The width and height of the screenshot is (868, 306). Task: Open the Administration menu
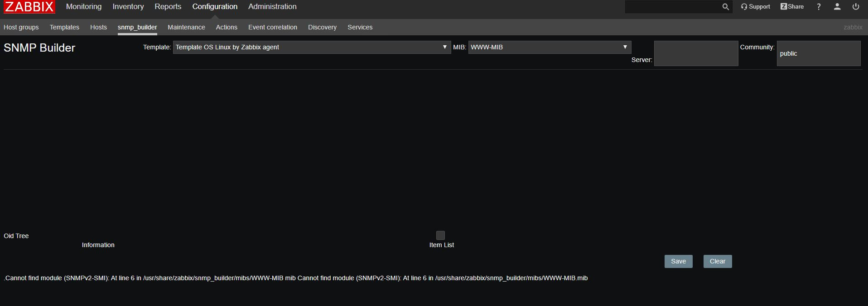272,7
